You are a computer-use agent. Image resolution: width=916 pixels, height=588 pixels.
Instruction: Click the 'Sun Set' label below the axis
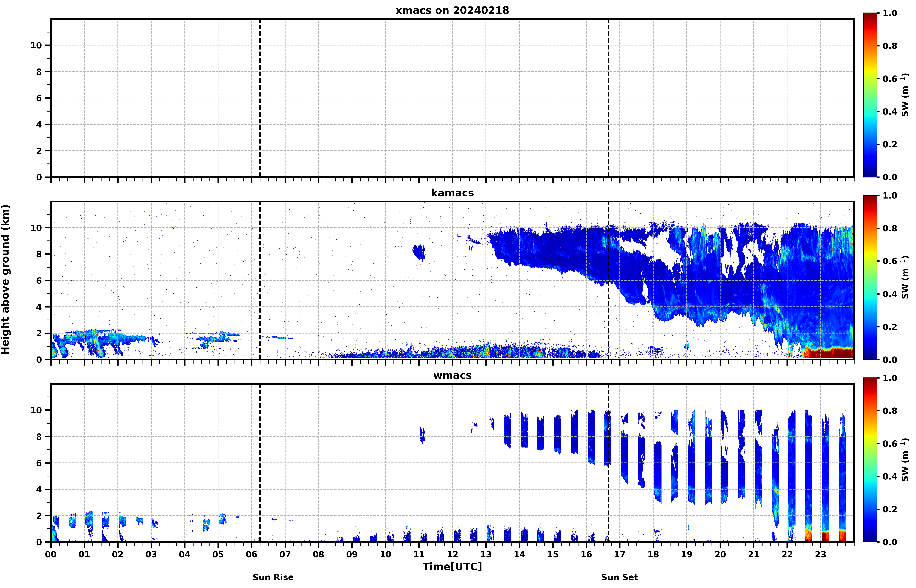point(620,577)
